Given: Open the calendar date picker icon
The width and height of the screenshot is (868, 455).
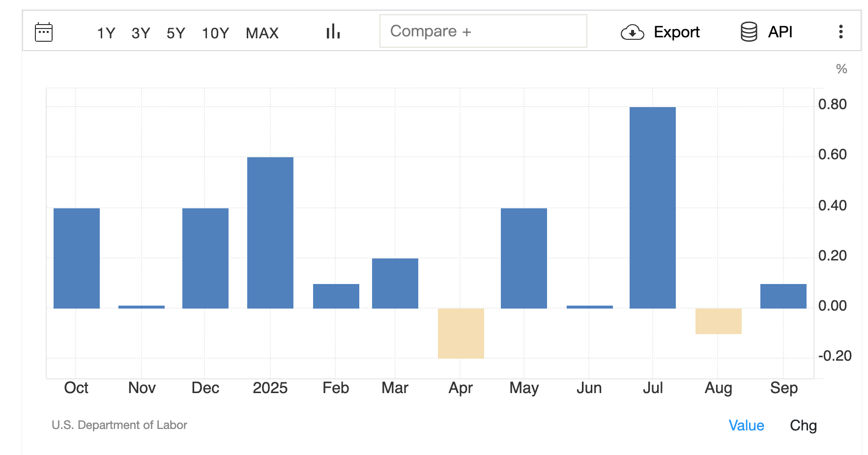Looking at the screenshot, I should click(x=44, y=31).
